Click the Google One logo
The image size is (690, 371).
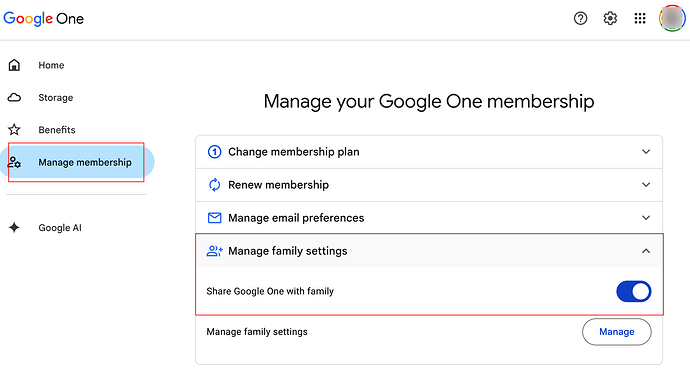44,18
